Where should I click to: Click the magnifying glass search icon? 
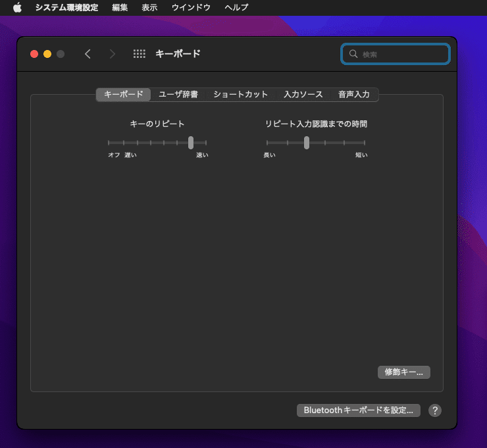click(x=353, y=54)
